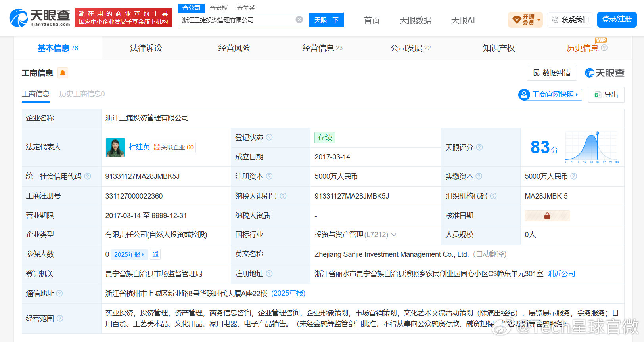Open 杜建英 legal representative link
The width and height of the screenshot is (644, 342).
139,147
